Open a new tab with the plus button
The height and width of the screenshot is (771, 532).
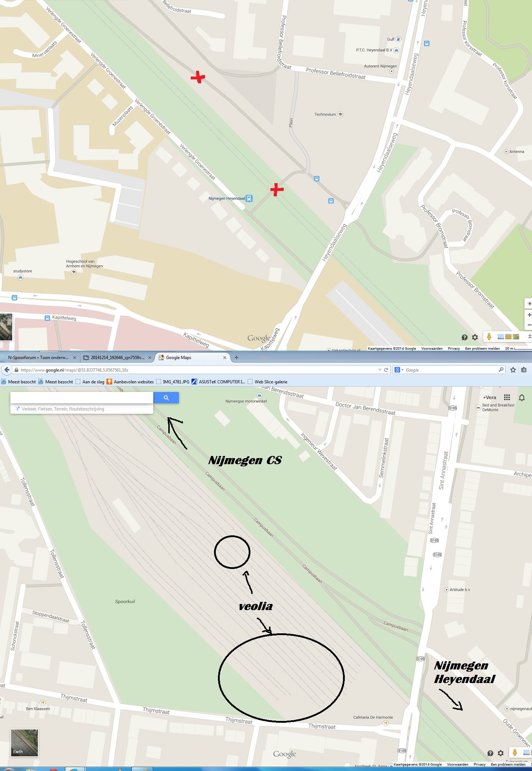236,357
